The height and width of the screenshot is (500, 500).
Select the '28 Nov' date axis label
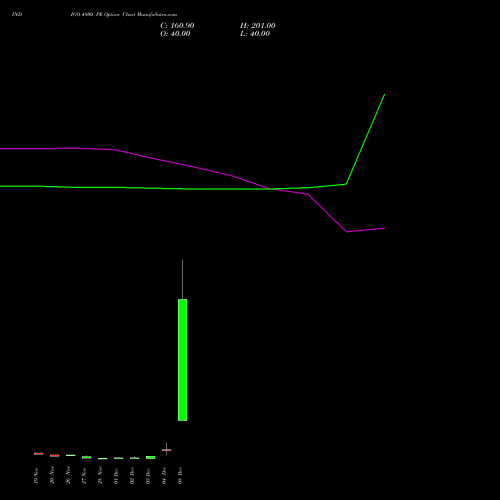coord(100,476)
